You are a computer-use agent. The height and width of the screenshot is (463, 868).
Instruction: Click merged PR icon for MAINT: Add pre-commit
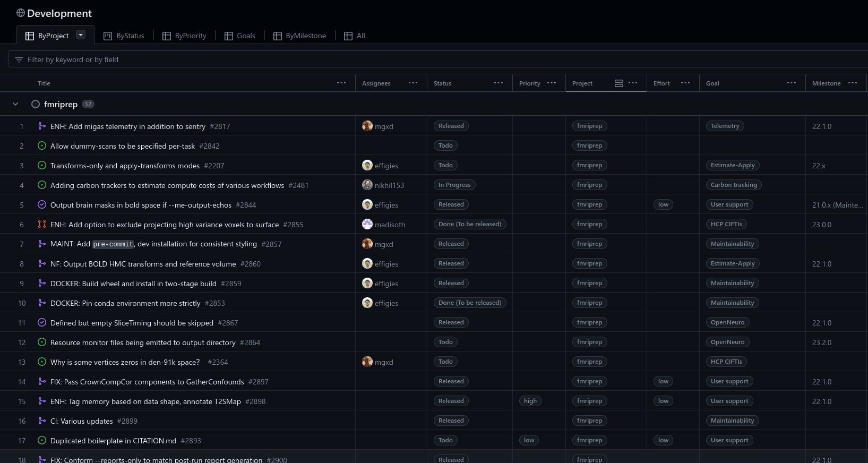[x=42, y=244]
